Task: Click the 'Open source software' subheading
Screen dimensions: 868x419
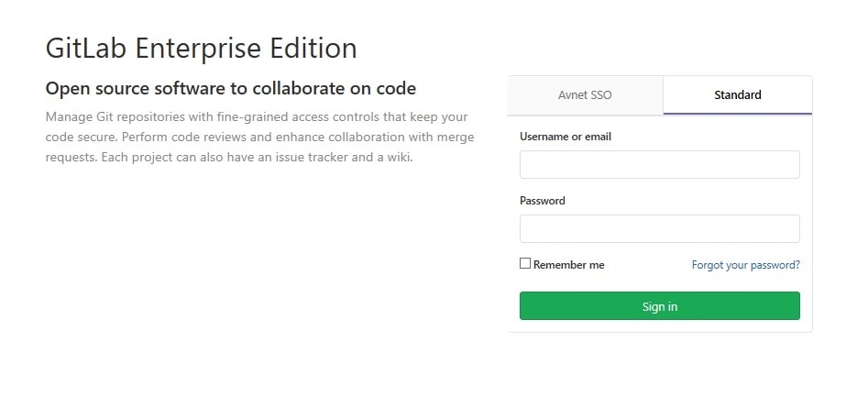Action: [230, 89]
